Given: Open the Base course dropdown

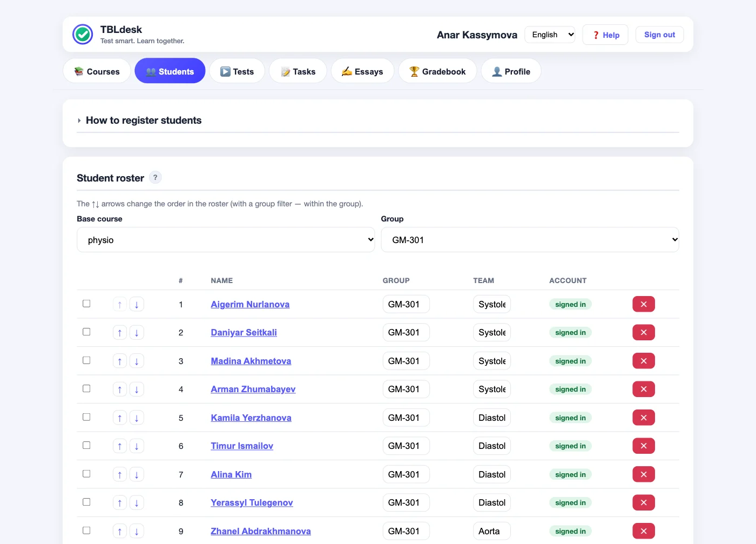Looking at the screenshot, I should pyautogui.click(x=226, y=240).
